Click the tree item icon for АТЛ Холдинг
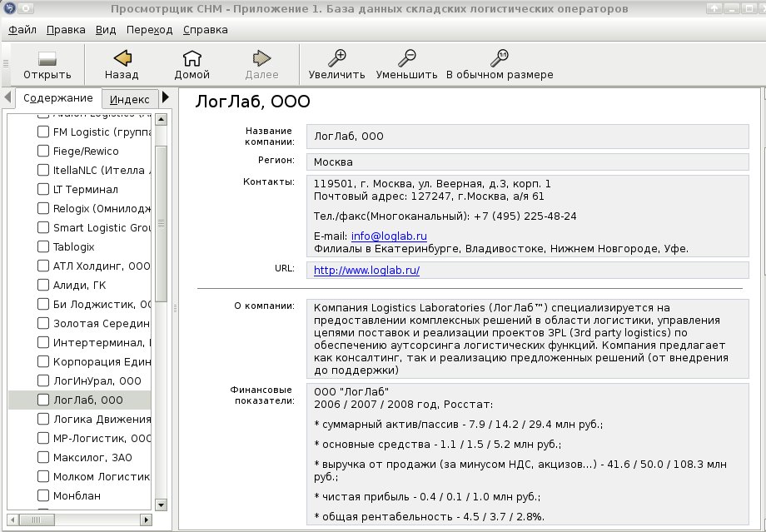This screenshot has width=766, height=532. pos(43,266)
